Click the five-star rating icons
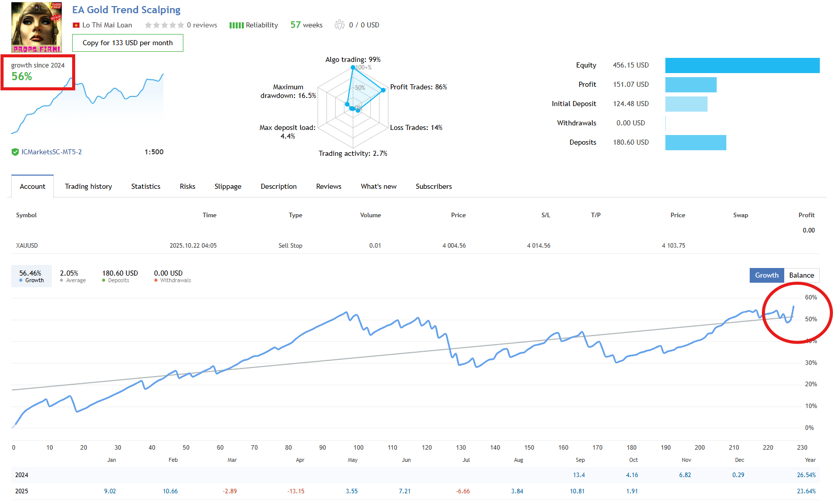This screenshot has width=833, height=504. (164, 25)
